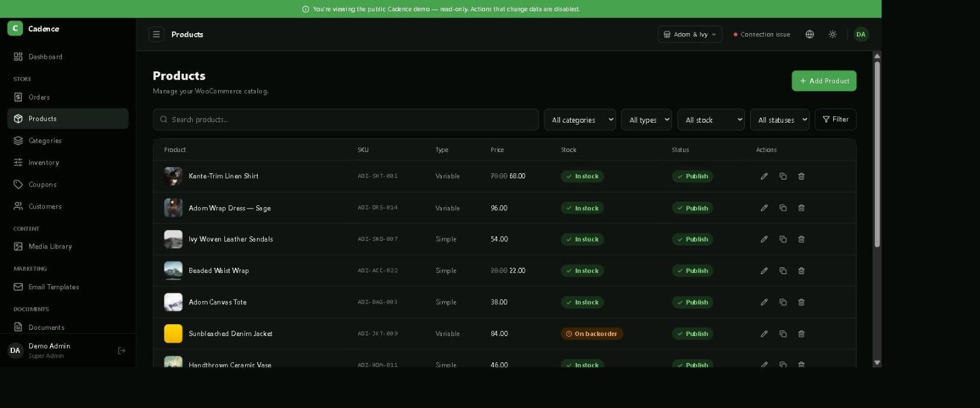Delete the Adom Wrap Dress — Sage product

(x=801, y=208)
